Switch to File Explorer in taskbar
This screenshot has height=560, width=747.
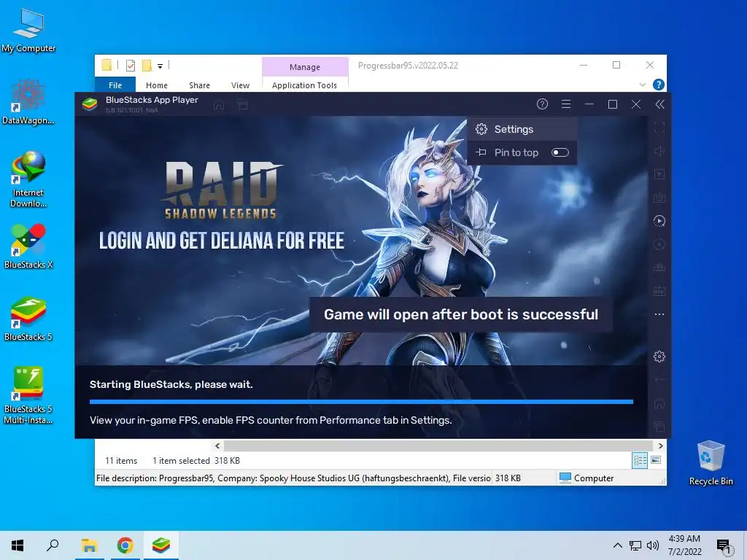pyautogui.click(x=89, y=545)
